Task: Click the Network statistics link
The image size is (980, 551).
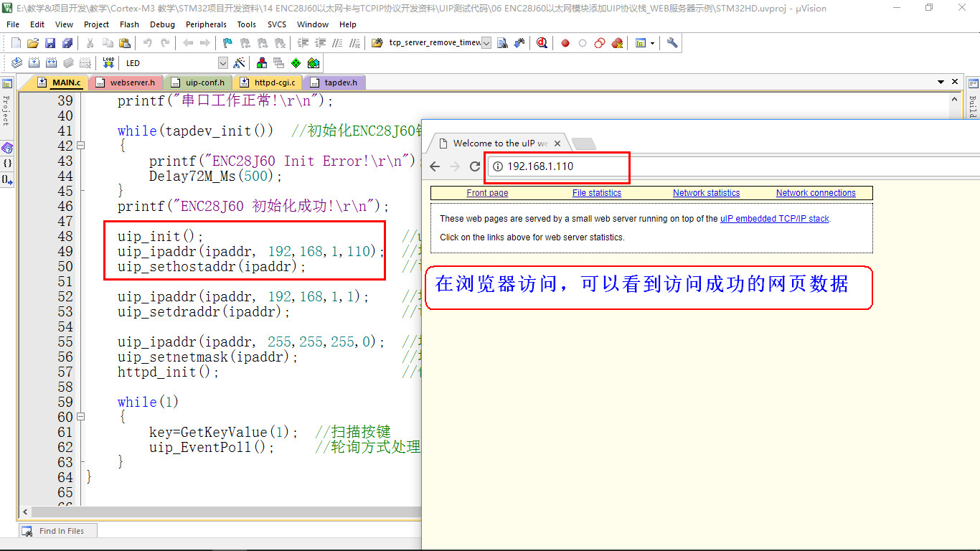Action: tap(706, 193)
